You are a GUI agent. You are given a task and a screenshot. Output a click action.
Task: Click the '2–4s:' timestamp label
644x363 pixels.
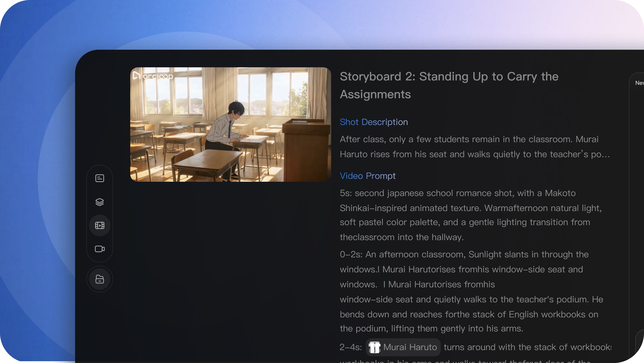click(351, 347)
